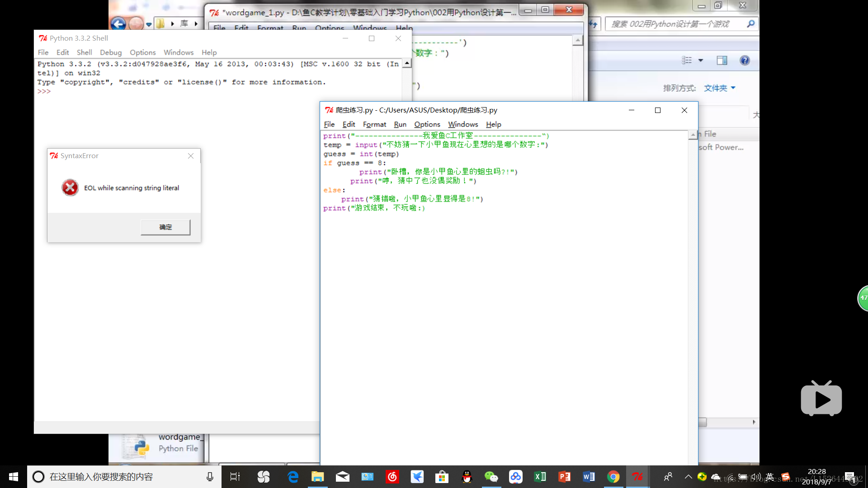Expand Explorer recent locations dropdown arrow
Viewport: 868px width, 488px height.
click(149, 24)
